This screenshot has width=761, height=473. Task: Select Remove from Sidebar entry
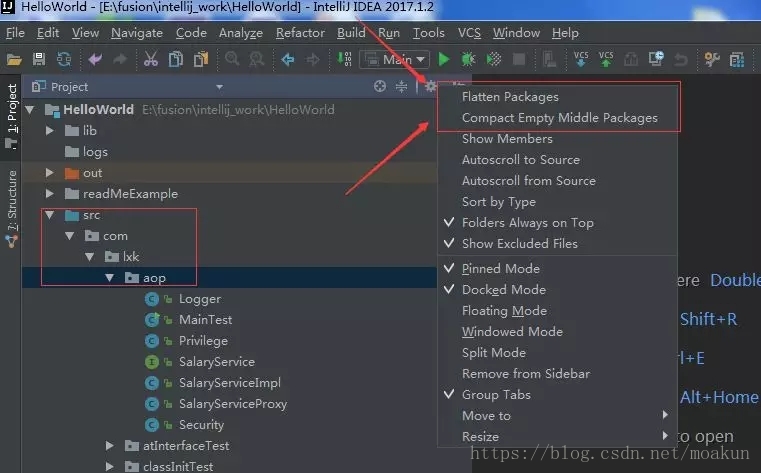[557, 374]
